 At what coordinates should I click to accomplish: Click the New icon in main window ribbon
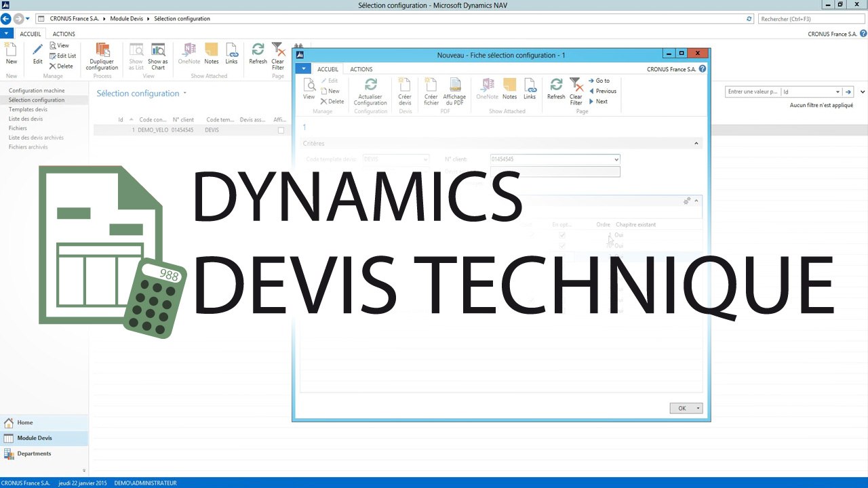click(x=12, y=50)
